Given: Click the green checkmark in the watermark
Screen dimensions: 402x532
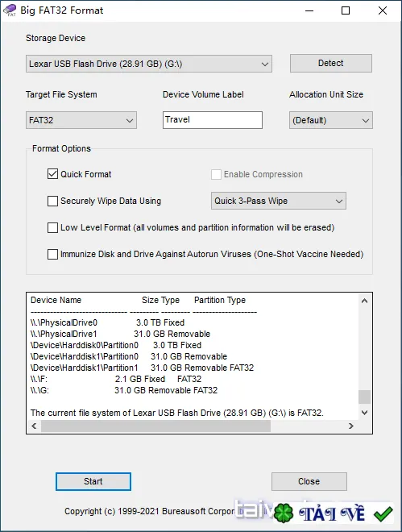Looking at the screenshot, I should point(383,514).
